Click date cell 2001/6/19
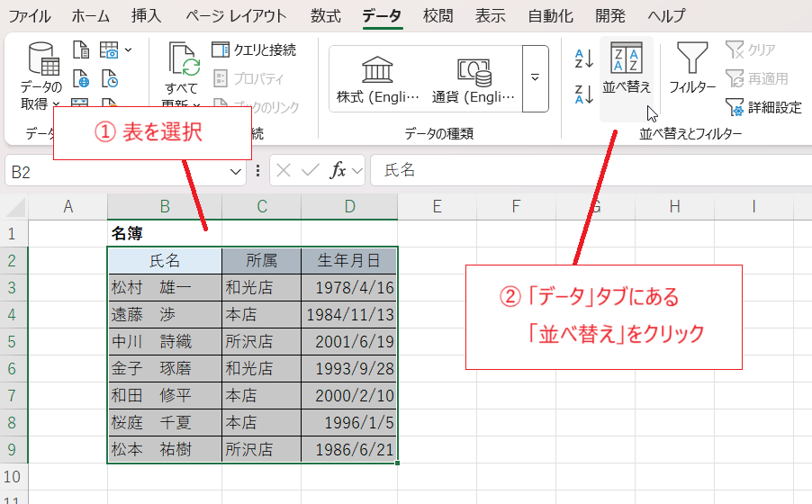This screenshot has width=812, height=504. pos(349,342)
